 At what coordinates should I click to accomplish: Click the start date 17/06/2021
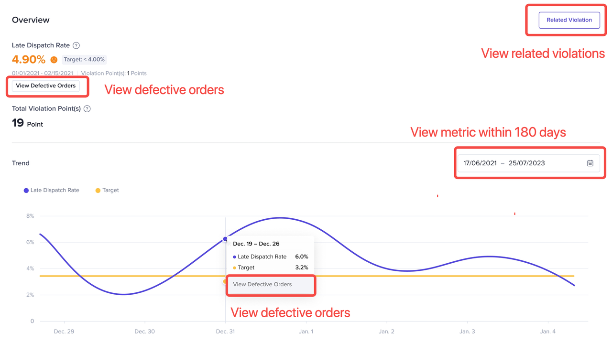click(x=480, y=163)
